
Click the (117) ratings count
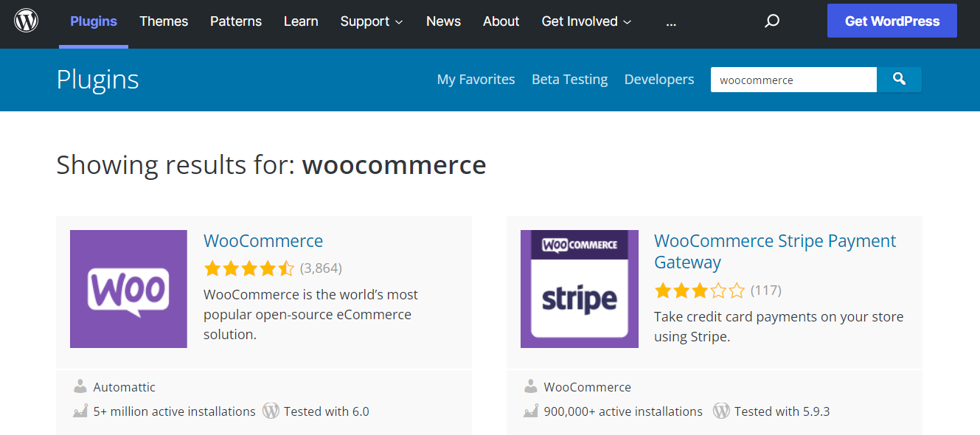(766, 290)
